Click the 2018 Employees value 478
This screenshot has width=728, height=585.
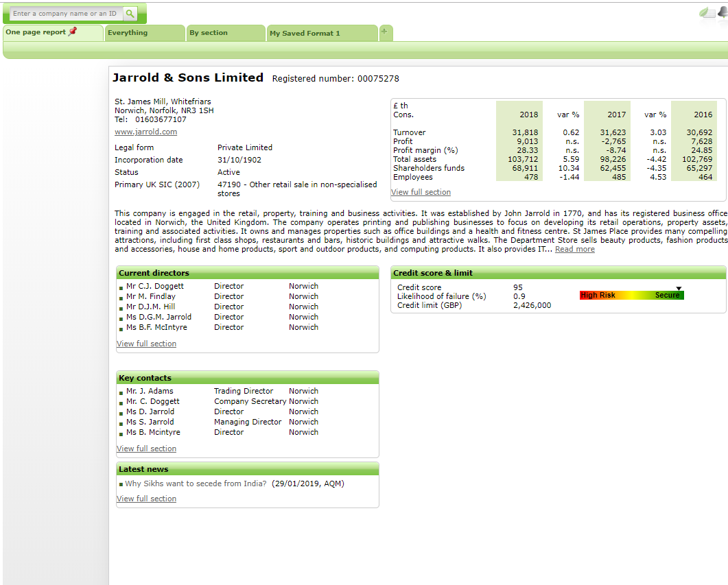pos(531,177)
